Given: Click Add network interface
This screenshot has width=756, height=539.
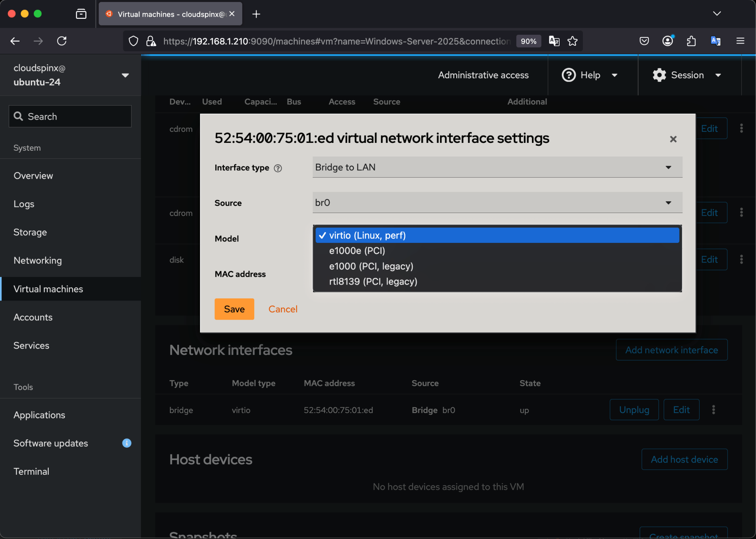Looking at the screenshot, I should pos(671,350).
